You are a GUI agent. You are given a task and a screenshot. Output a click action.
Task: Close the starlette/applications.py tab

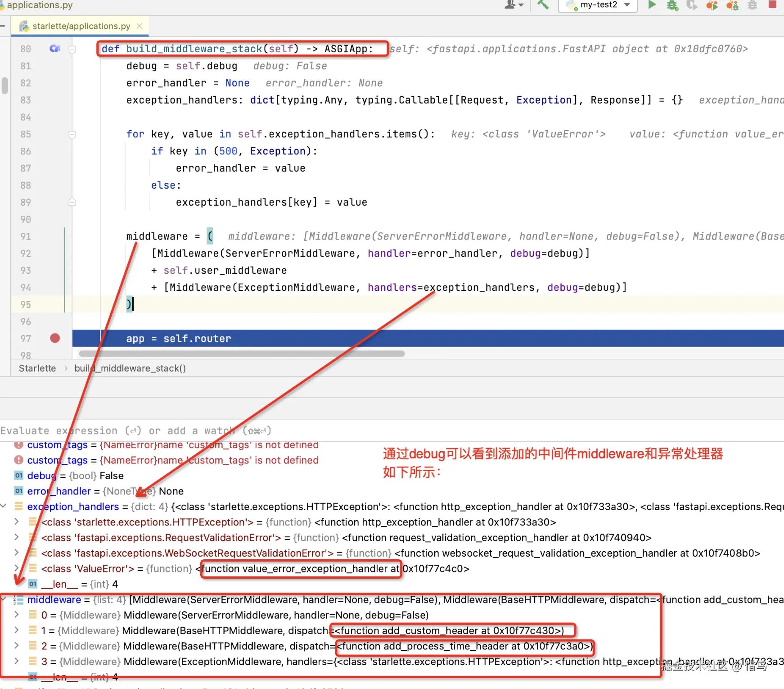coord(140,26)
